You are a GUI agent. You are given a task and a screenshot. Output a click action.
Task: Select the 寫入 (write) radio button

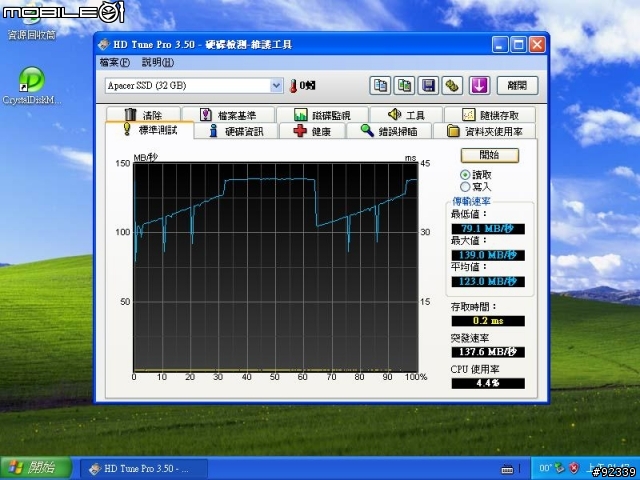(465, 187)
